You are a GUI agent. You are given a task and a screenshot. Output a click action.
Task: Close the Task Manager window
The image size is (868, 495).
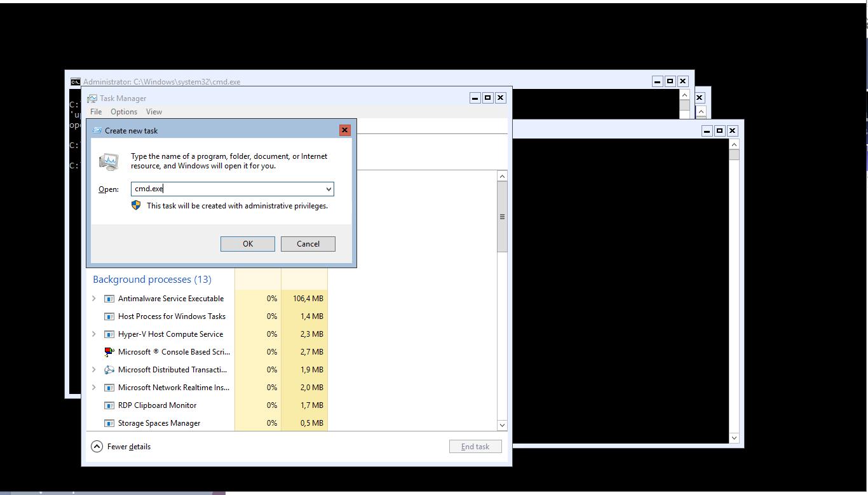pos(500,98)
